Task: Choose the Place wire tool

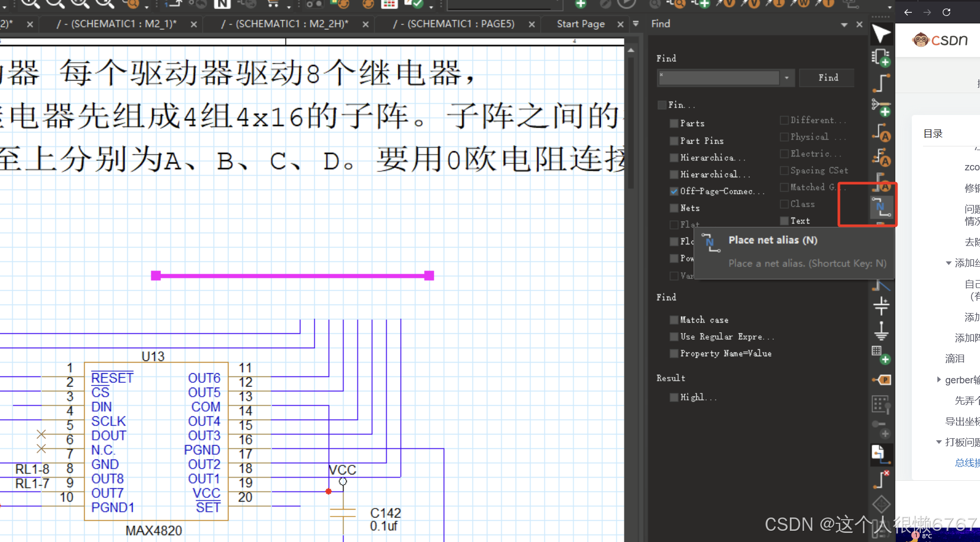Action: pos(881,83)
